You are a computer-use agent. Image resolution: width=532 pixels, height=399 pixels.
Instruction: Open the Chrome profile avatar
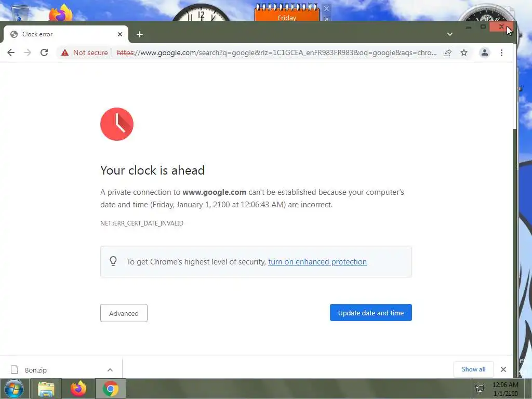coord(485,52)
